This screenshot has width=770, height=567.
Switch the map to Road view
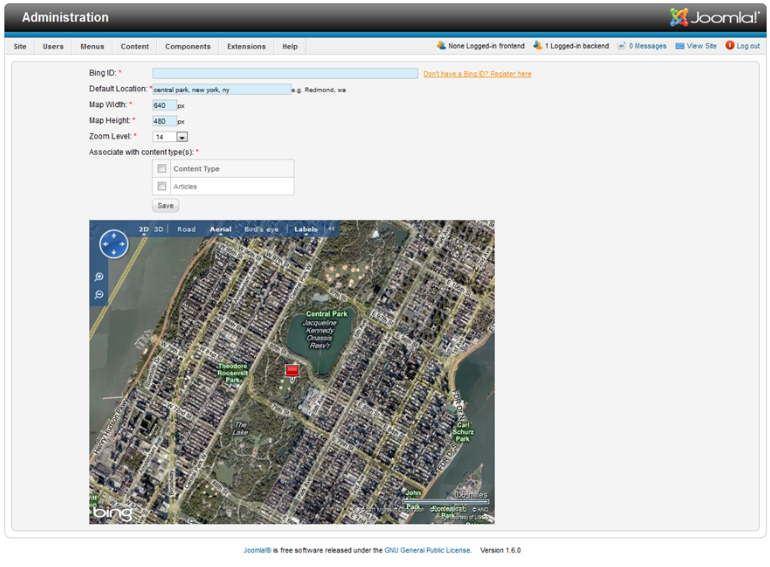[x=186, y=229]
